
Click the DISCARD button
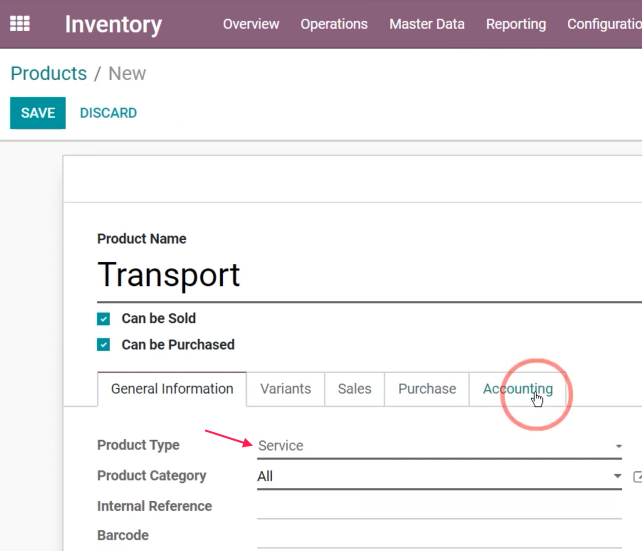pyautogui.click(x=109, y=113)
